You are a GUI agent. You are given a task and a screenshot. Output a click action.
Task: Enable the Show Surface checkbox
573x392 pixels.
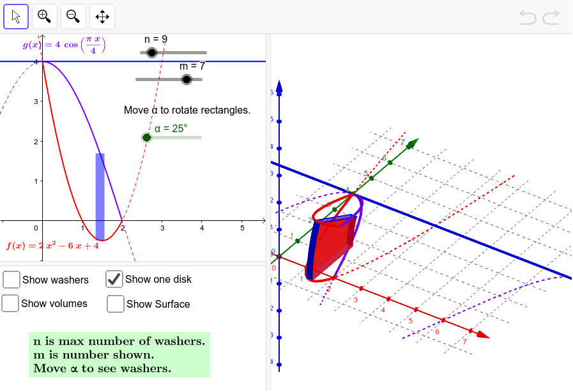point(115,305)
